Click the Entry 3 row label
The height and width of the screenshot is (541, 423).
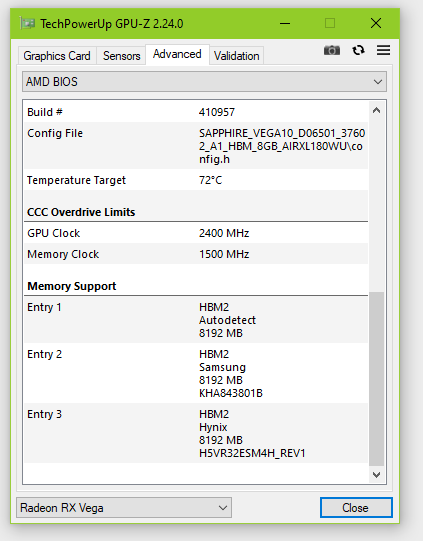click(44, 414)
